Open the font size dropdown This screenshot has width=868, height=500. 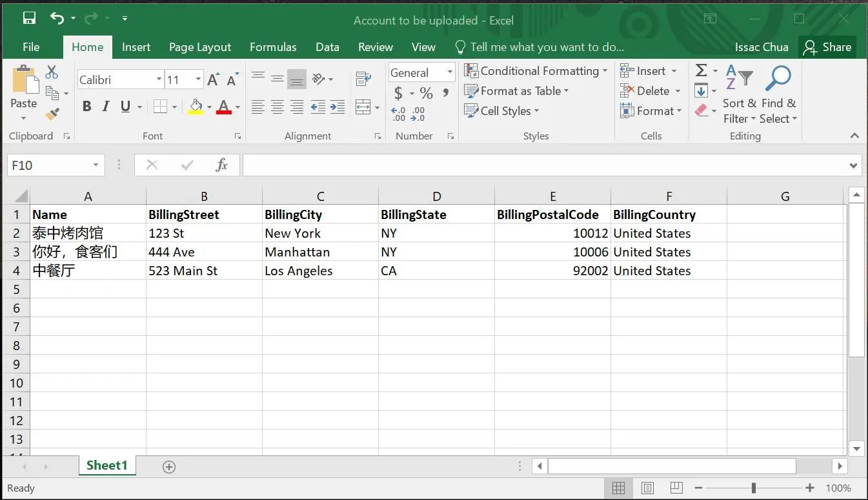pyautogui.click(x=198, y=80)
